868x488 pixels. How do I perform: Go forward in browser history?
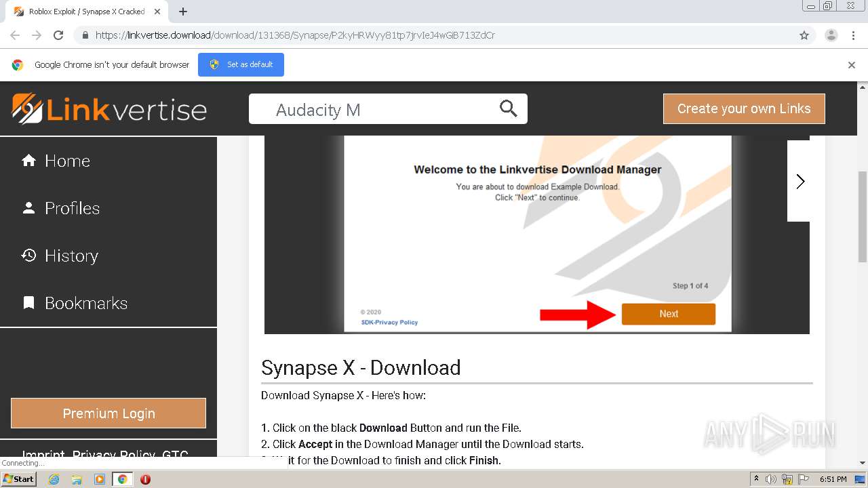(37, 35)
